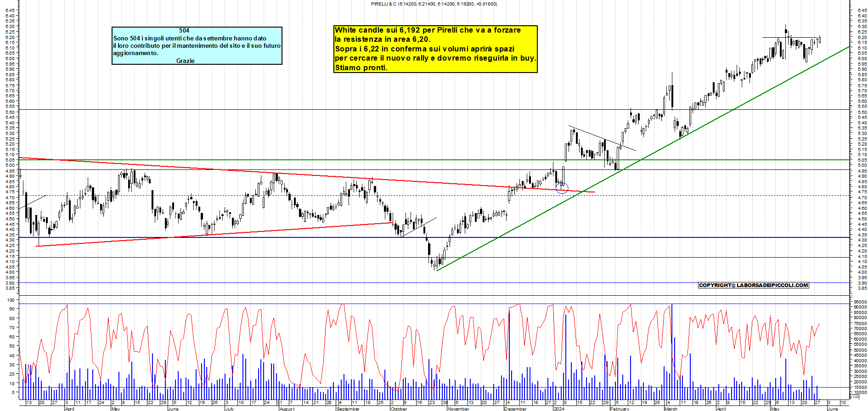Click the word 'Grazie' in the cyan box
The height and width of the screenshot is (411, 868).
(186, 61)
